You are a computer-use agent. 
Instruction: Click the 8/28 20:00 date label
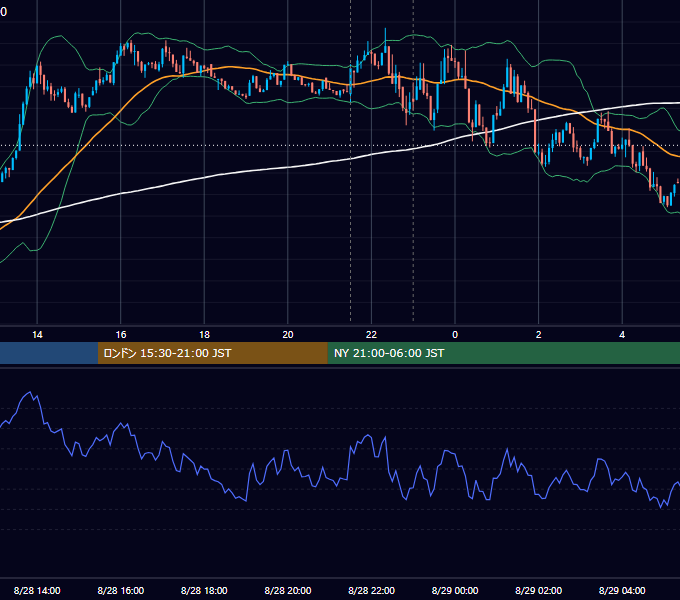point(288,590)
